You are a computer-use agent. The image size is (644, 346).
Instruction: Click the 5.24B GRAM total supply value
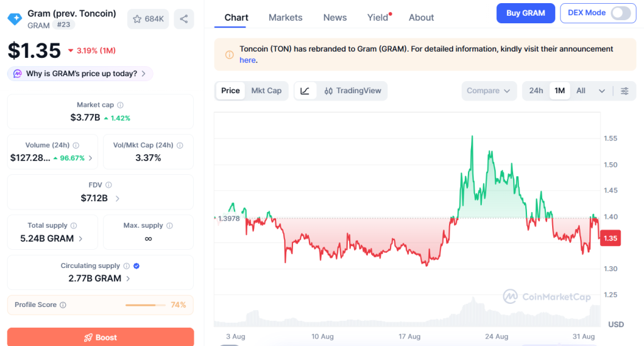(47, 239)
